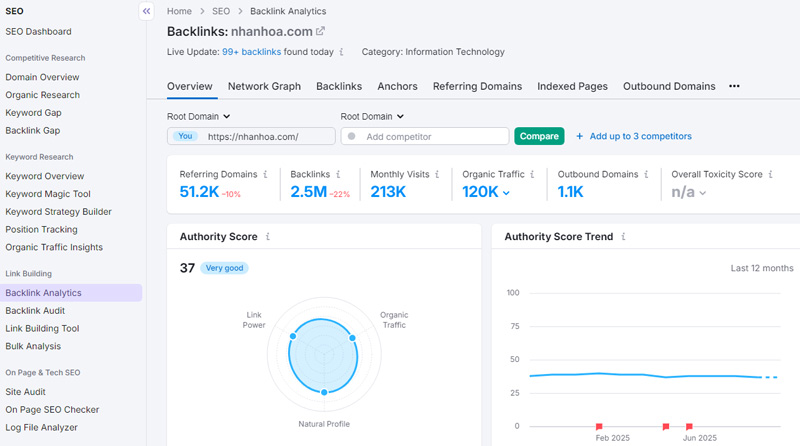Open the Toxicity Score n/a dropdown
Image resolution: width=800 pixels, height=446 pixels.
tap(703, 193)
